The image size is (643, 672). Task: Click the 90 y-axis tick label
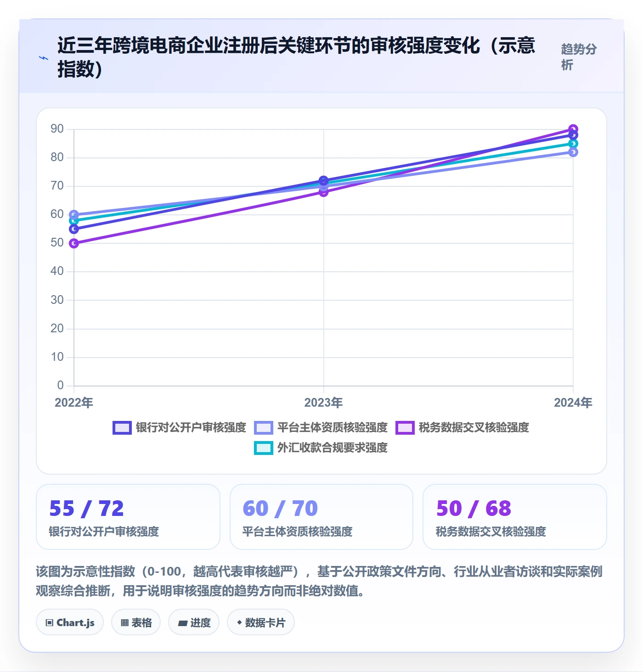(57, 129)
